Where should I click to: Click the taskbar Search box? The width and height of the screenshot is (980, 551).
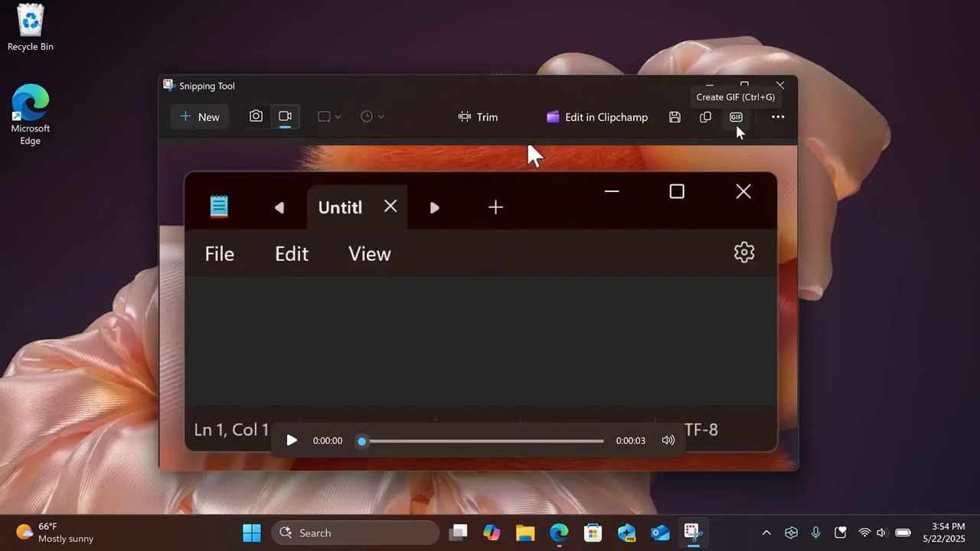(355, 533)
